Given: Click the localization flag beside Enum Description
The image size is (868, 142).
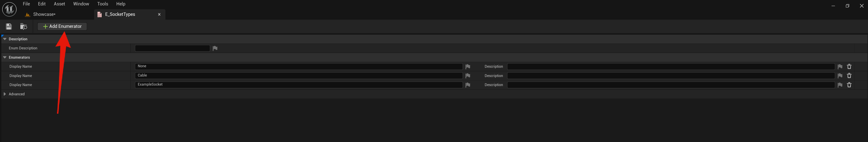Looking at the screenshot, I should click(215, 48).
